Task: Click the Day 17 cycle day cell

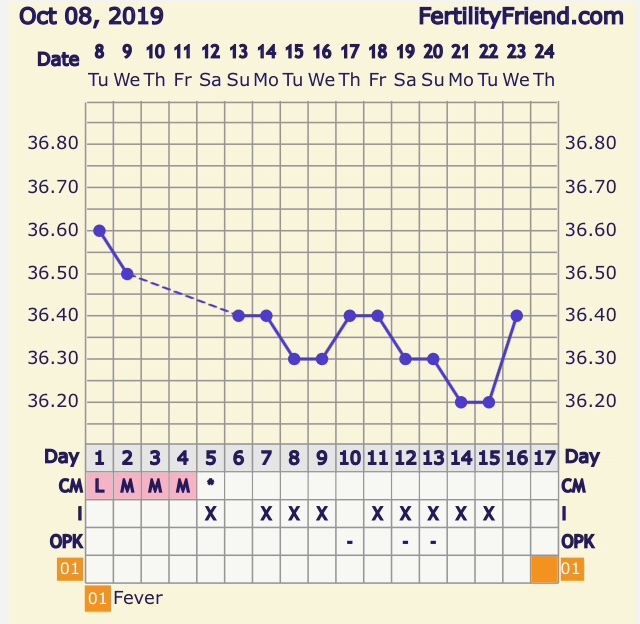Action: (x=545, y=458)
